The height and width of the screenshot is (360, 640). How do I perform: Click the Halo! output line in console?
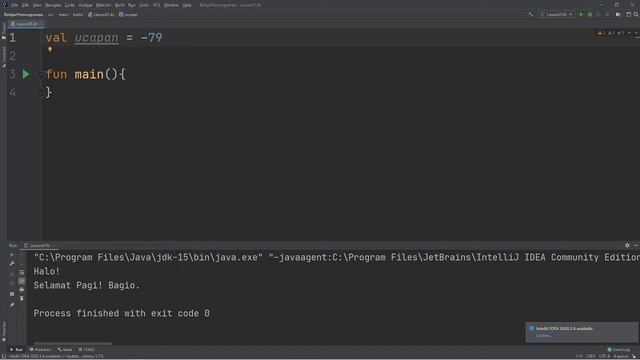click(47, 271)
